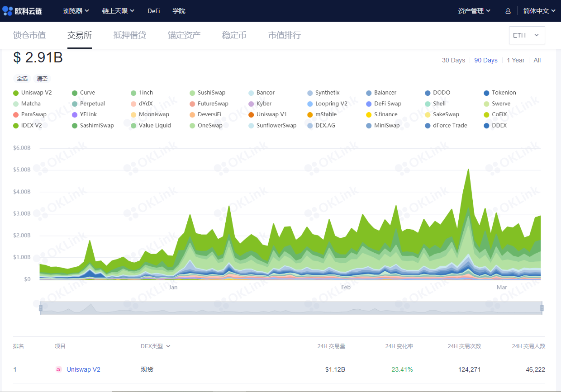
Task: Click the blue TokenIon legend dot
Action: tap(486, 93)
